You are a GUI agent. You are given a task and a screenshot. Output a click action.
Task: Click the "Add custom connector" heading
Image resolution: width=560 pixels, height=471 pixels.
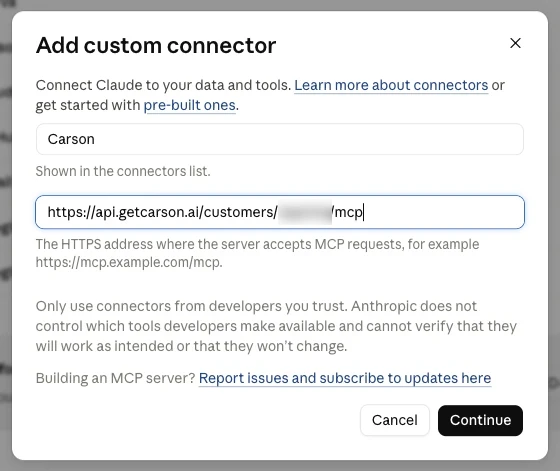pos(156,45)
